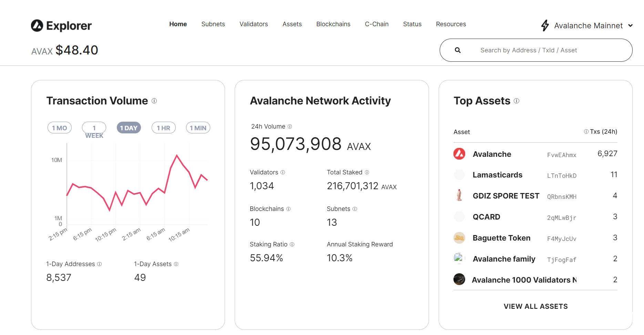The image size is (644, 335).
Task: Click the QRbnsKMH asset ID
Action: tap(562, 197)
